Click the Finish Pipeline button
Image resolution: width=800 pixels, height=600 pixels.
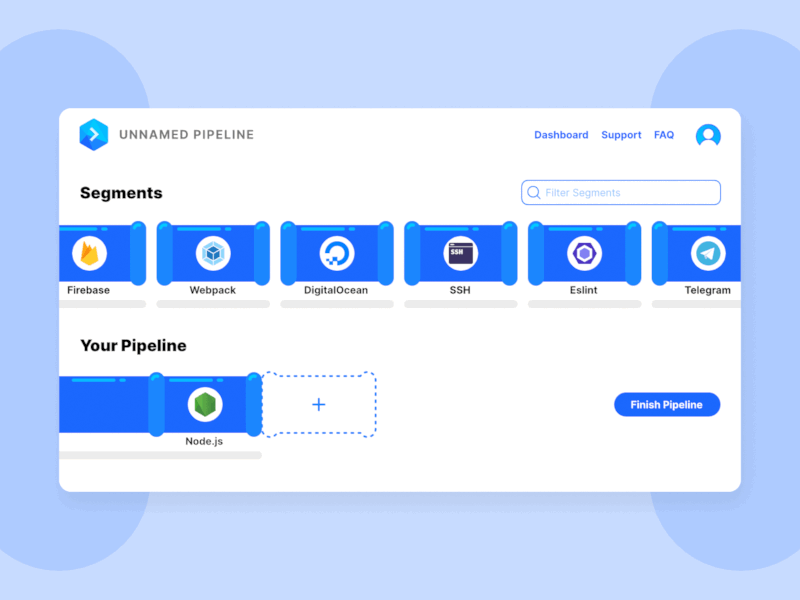667,405
